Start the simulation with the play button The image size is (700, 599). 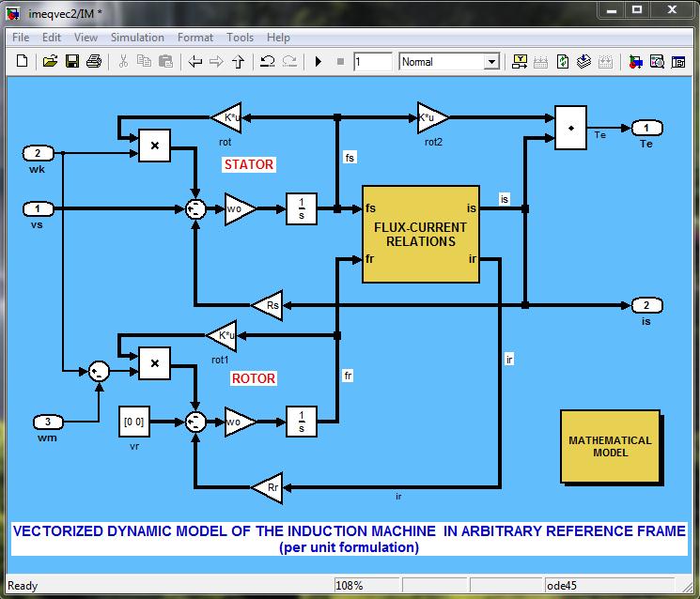(x=319, y=61)
